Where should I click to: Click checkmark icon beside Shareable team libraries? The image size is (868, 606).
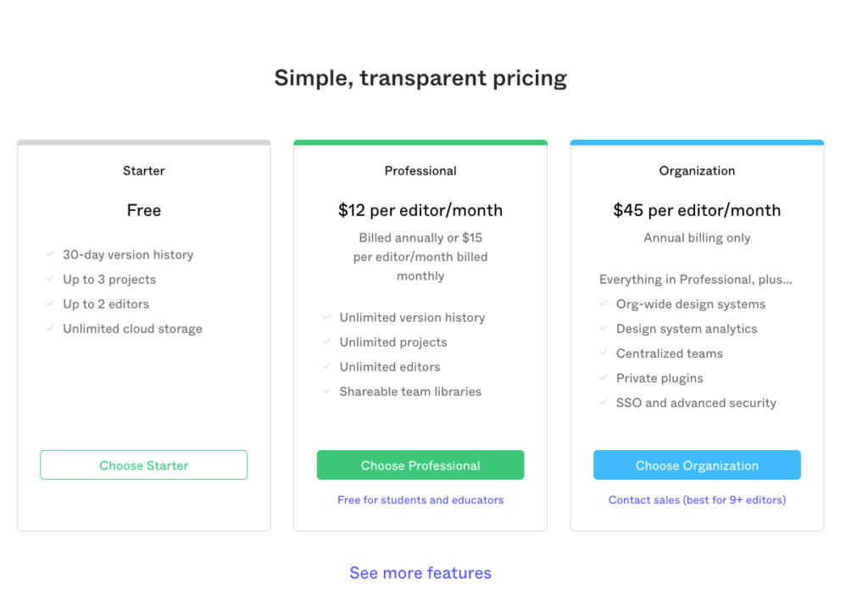click(326, 391)
